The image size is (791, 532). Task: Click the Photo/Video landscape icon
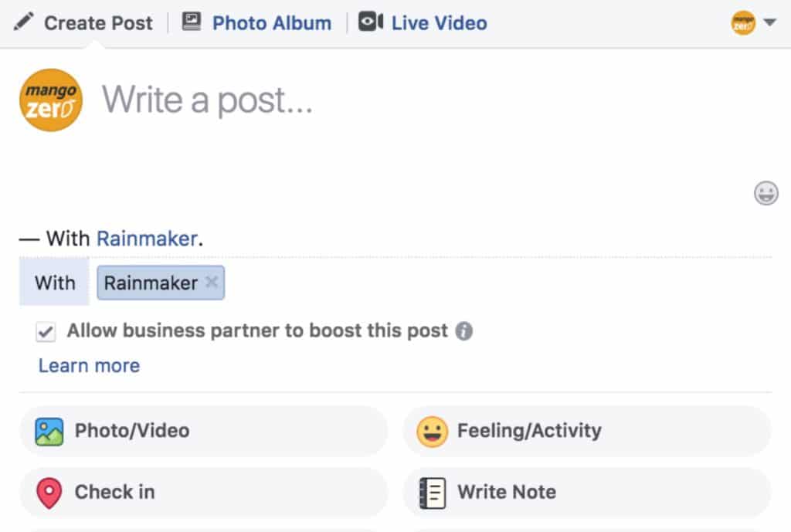point(49,431)
